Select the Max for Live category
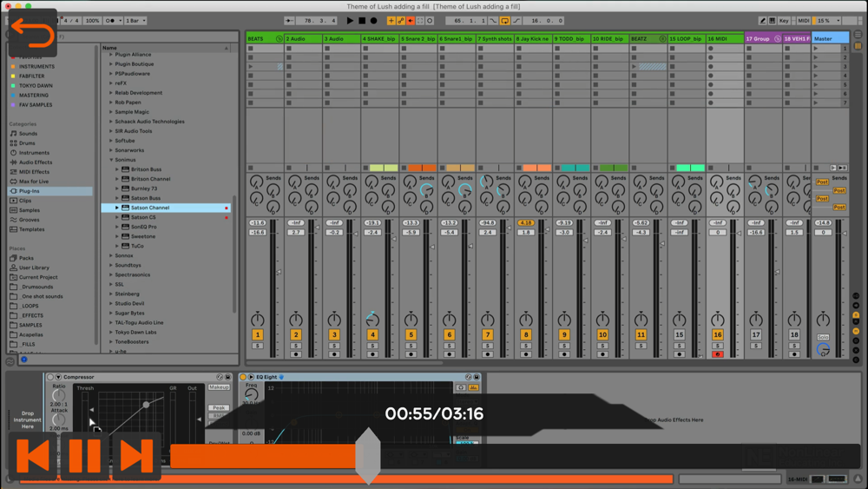868x489 pixels. (x=34, y=181)
